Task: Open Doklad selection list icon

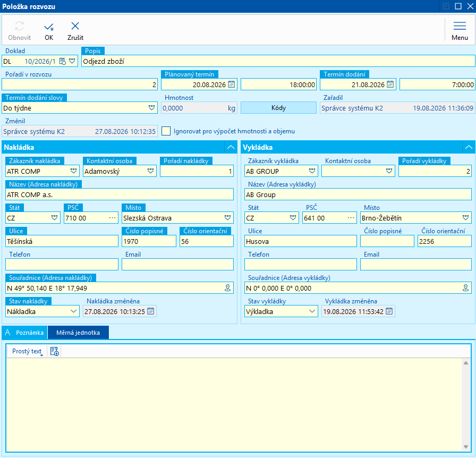Action: pos(72,61)
